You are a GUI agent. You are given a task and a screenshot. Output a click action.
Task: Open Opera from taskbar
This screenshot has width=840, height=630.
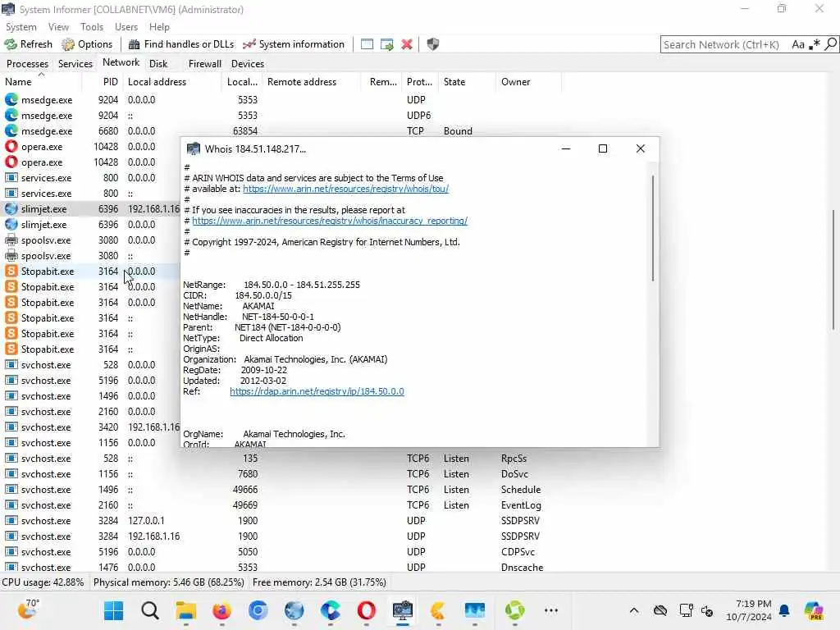pos(367,610)
